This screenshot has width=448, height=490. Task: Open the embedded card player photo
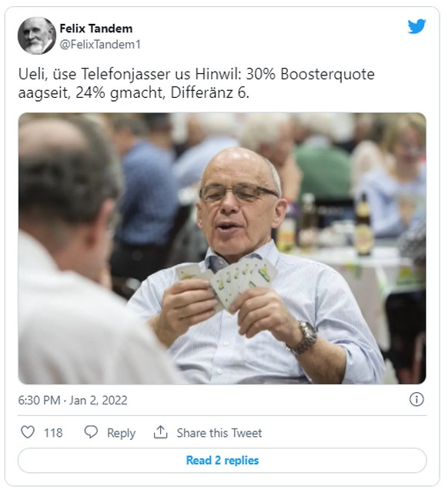coord(222,248)
